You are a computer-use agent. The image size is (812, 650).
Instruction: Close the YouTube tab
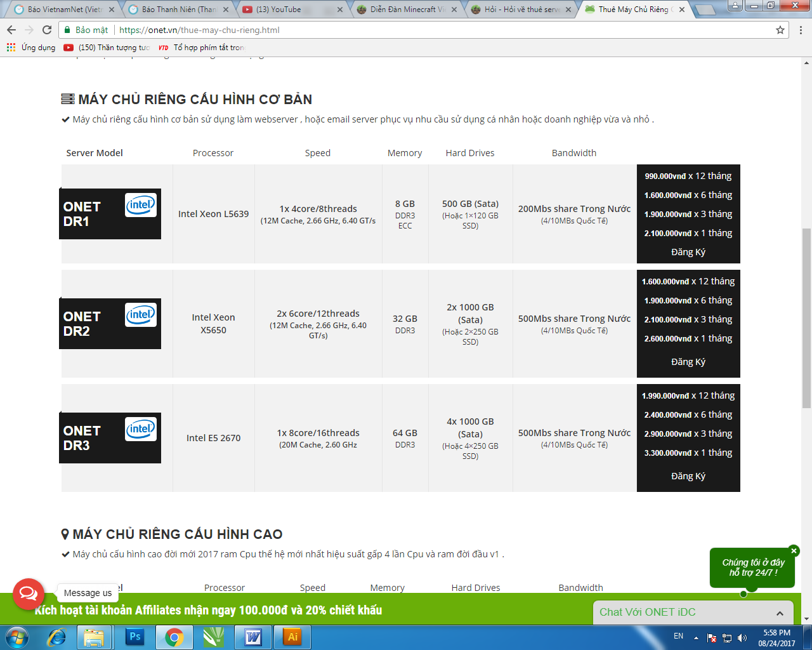339,10
